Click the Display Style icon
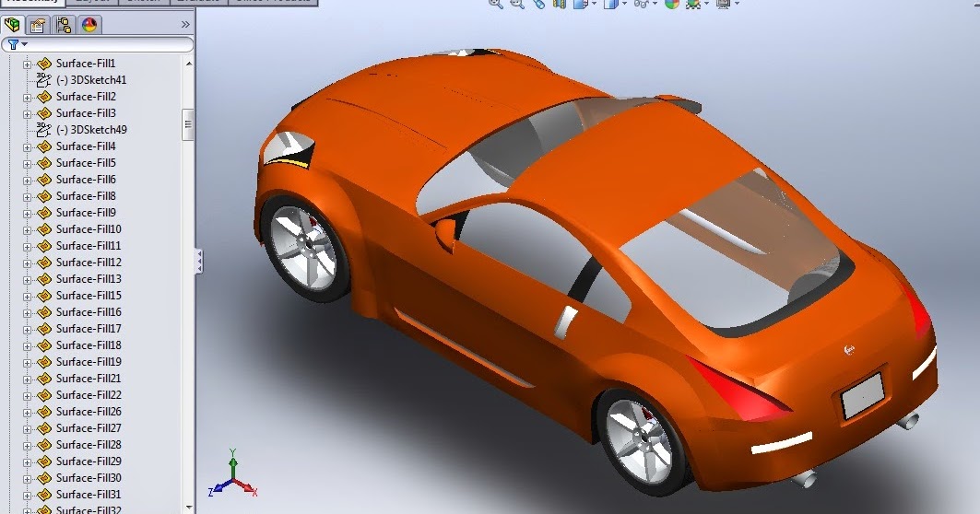Viewport: 980px width, 514px height. pyautogui.click(x=610, y=3)
